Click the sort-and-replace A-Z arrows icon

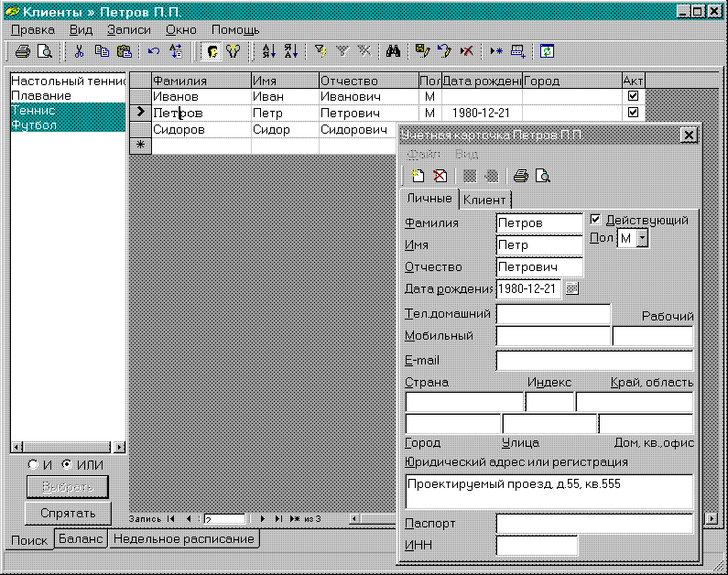pyautogui.click(x=176, y=51)
